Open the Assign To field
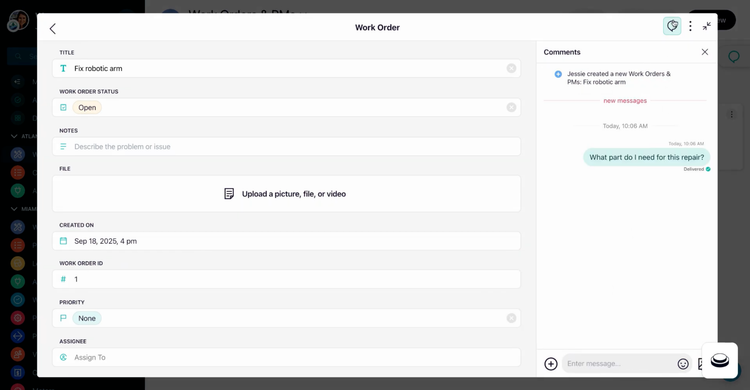The image size is (750, 390). (x=286, y=357)
